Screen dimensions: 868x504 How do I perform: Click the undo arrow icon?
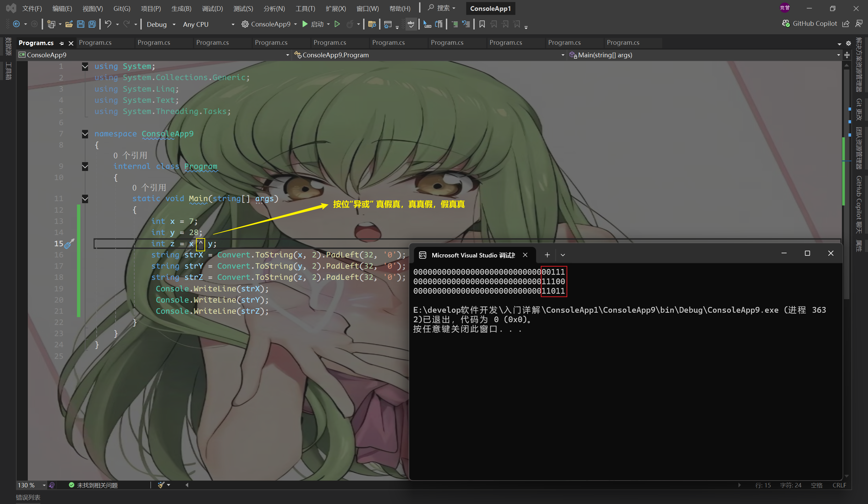tap(108, 24)
